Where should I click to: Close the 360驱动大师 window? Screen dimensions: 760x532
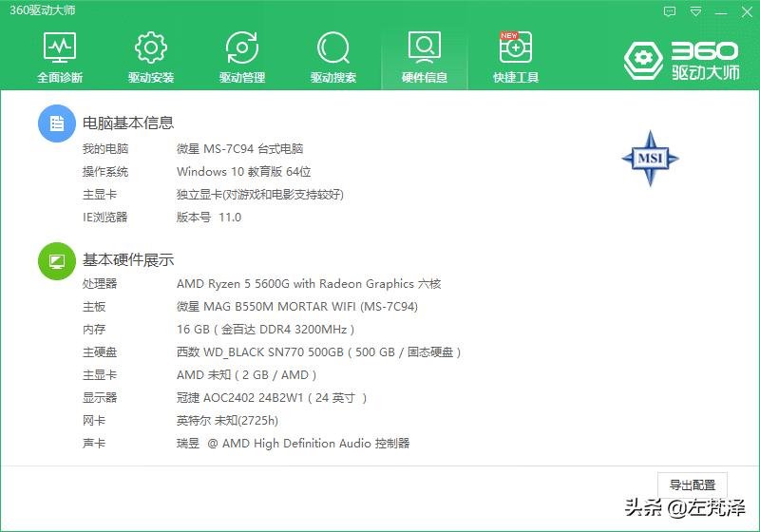747,11
